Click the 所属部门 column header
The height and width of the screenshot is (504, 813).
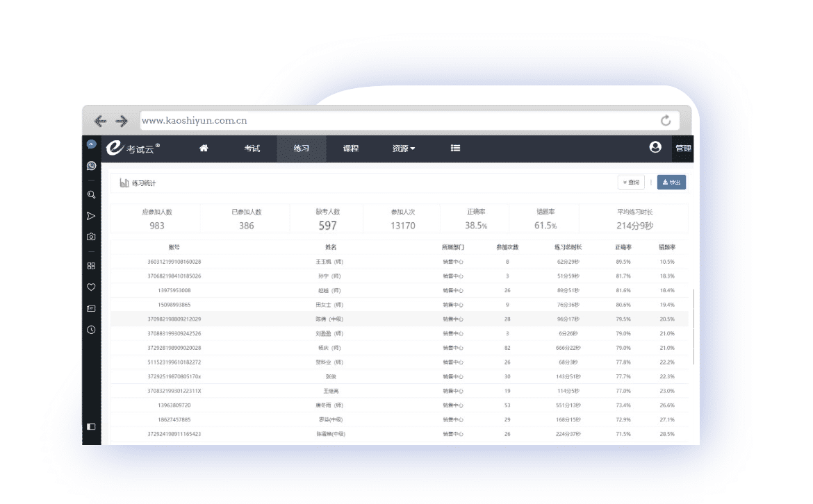pos(453,248)
